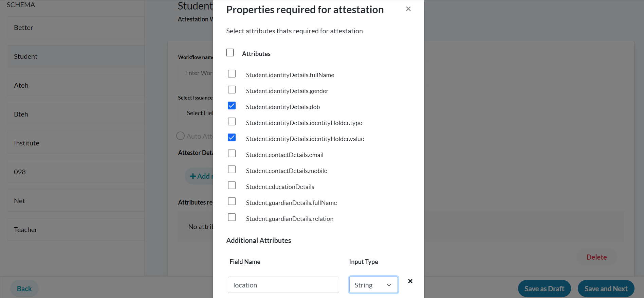Screen dimensions: 644x298
Task: Close the Properties required for attestation dialog
Action: click(x=408, y=9)
